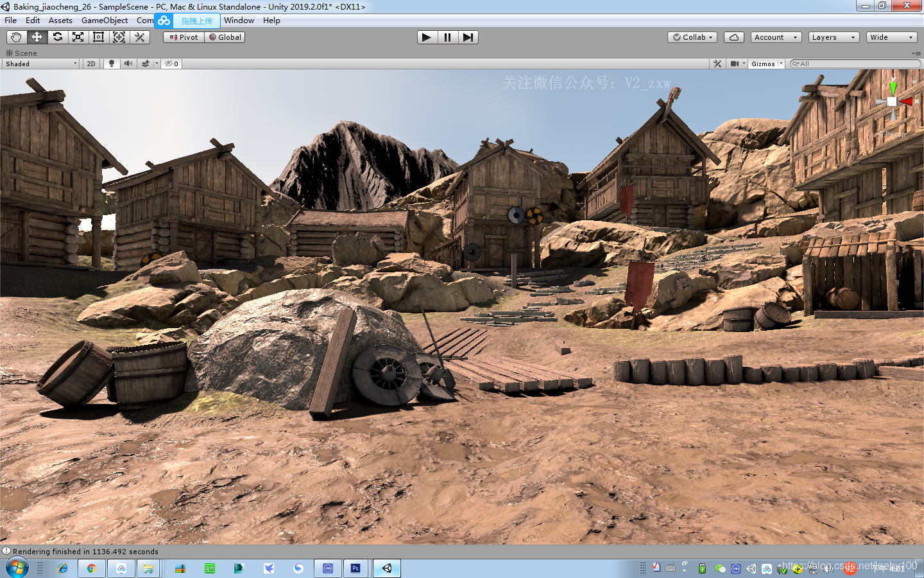
Task: Open the Account dropdown
Action: (776, 37)
